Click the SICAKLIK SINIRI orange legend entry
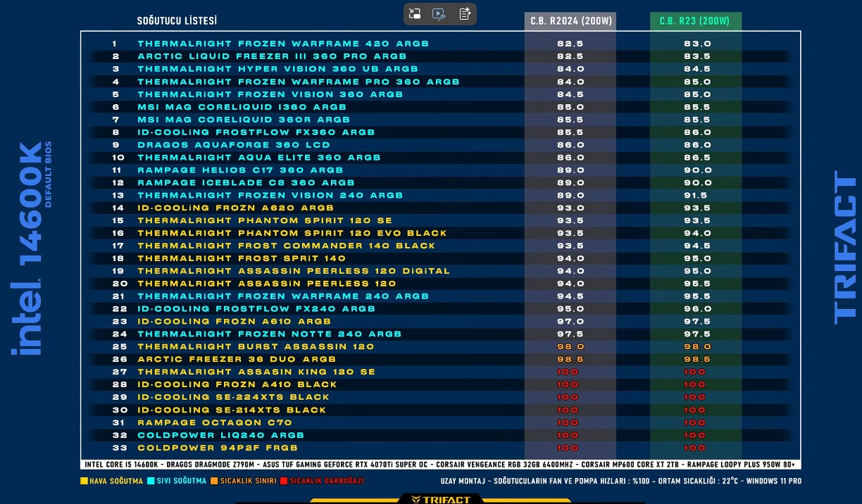 tap(243, 481)
